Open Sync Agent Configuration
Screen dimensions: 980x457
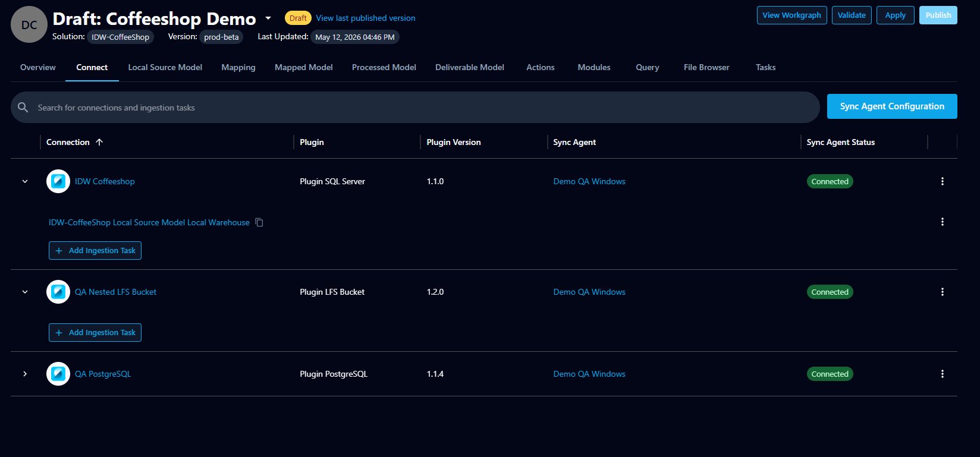click(x=892, y=106)
